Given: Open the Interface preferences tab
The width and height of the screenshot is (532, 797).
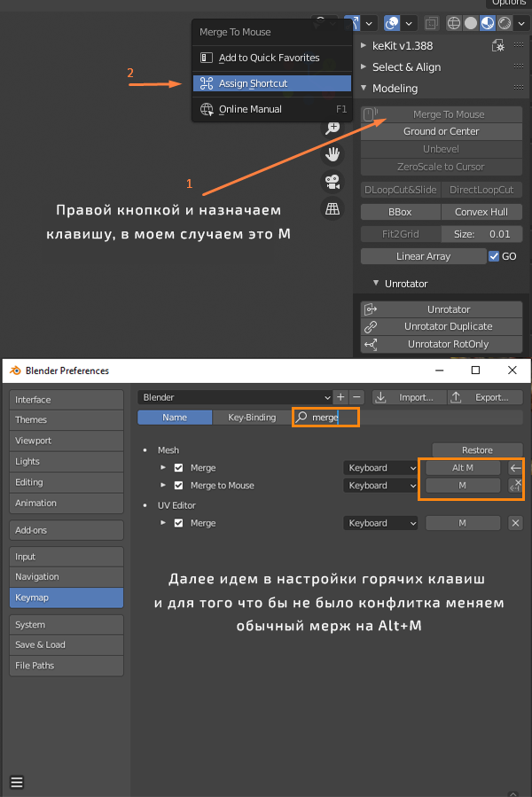Looking at the screenshot, I should (66, 400).
